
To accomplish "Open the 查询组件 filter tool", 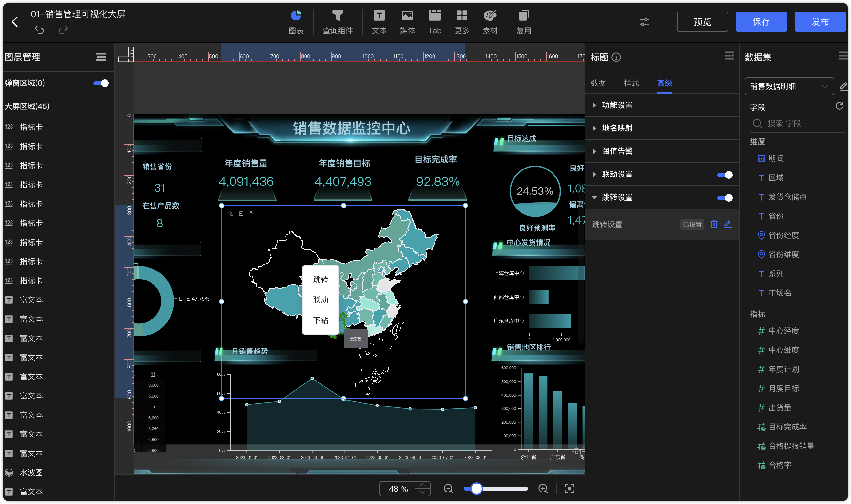I will (x=337, y=22).
